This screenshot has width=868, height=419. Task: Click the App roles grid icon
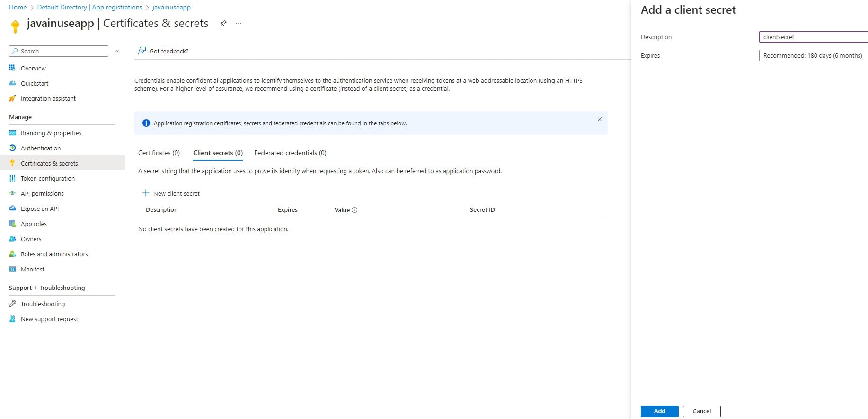pos(12,224)
